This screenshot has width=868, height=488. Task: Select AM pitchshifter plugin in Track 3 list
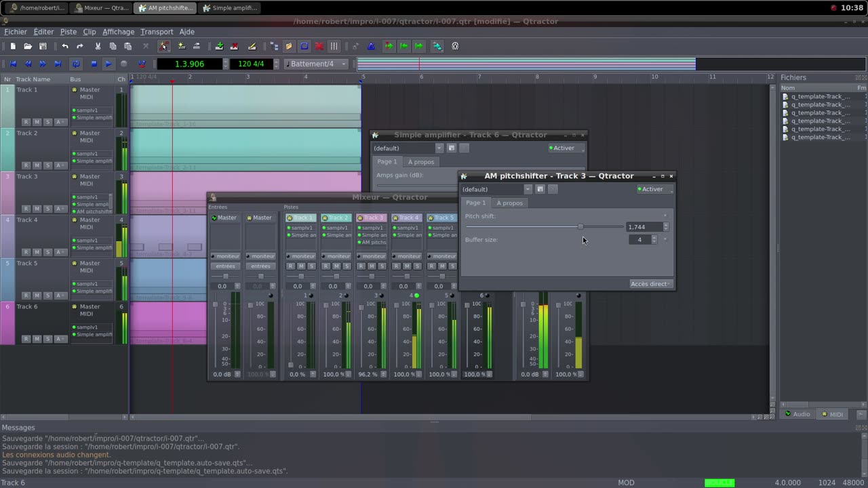(94, 211)
